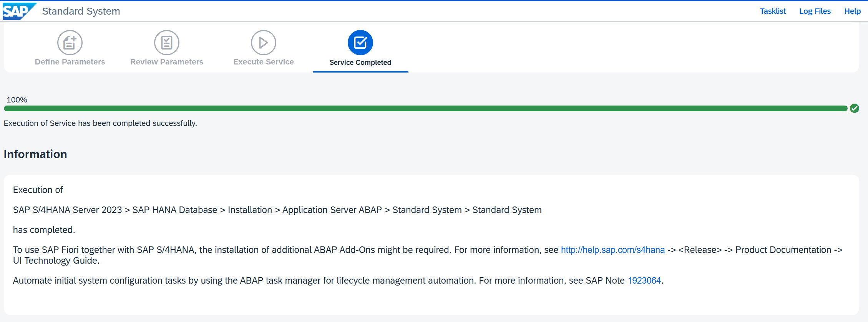
Task: Select the Review Parameters step icon
Action: 167,43
